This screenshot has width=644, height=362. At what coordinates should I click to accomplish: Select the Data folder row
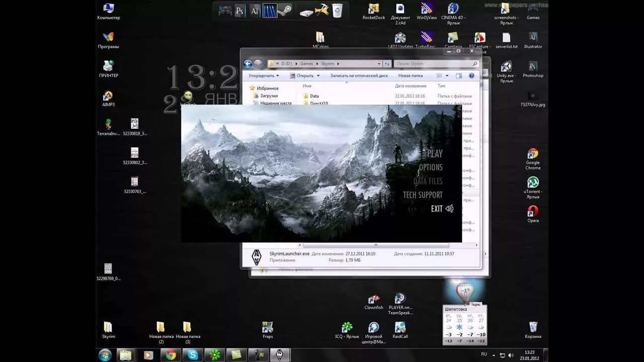(x=387, y=96)
